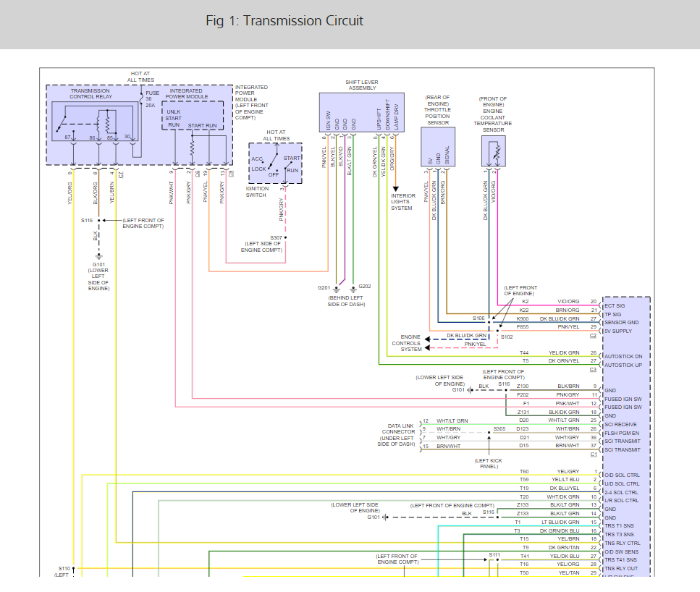
Task: Click the AUTOSTICK UP pin label
Action: pos(623,365)
